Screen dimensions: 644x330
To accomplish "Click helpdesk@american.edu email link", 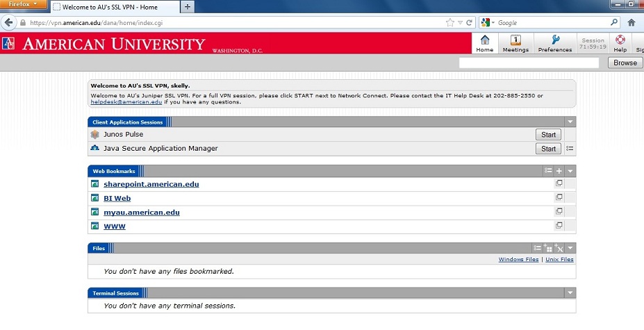I will (126, 102).
